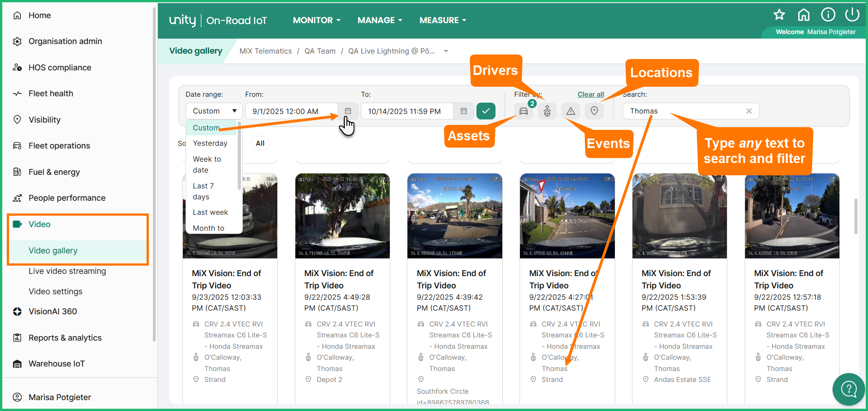The width and height of the screenshot is (868, 411).
Task: Select Custom option in date range list
Action: (x=212, y=128)
